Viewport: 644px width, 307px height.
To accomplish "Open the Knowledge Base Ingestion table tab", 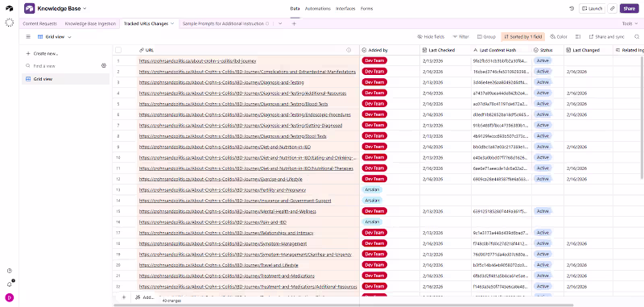I will [x=90, y=24].
